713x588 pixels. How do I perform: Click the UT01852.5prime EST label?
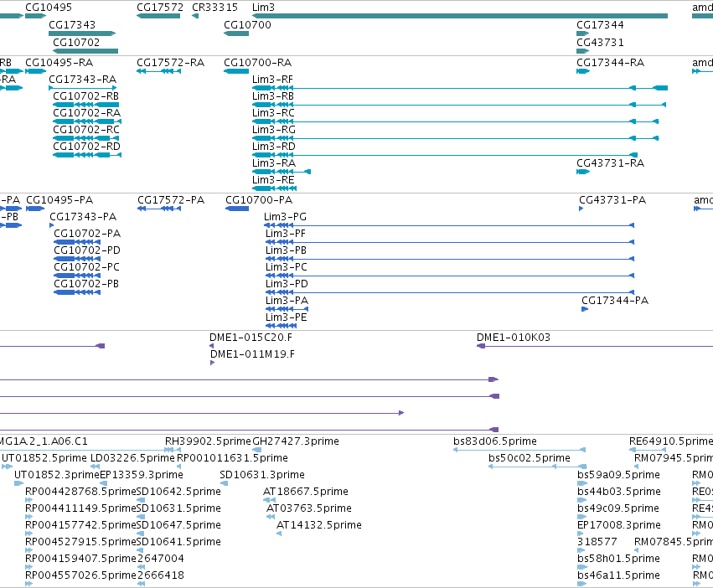click(44, 458)
